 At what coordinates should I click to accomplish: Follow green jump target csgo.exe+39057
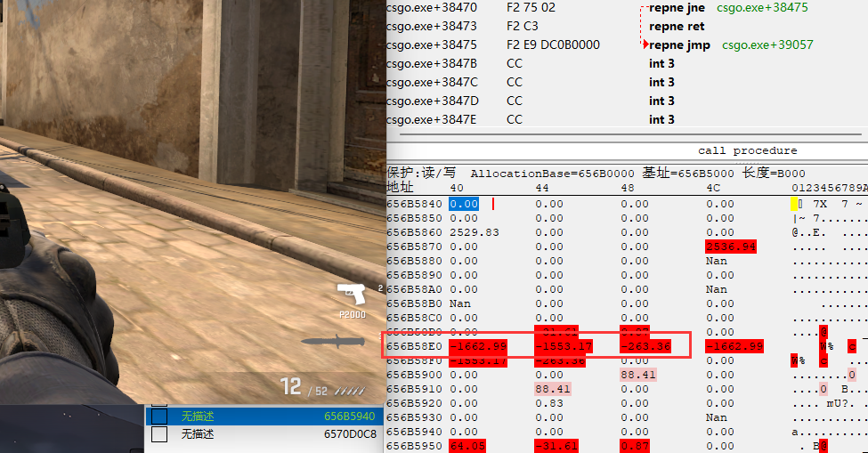tap(767, 44)
